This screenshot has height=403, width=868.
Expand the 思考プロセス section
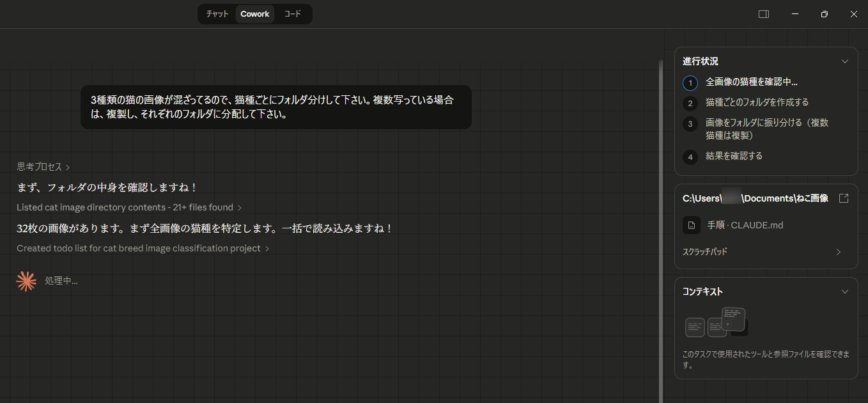[x=43, y=167]
